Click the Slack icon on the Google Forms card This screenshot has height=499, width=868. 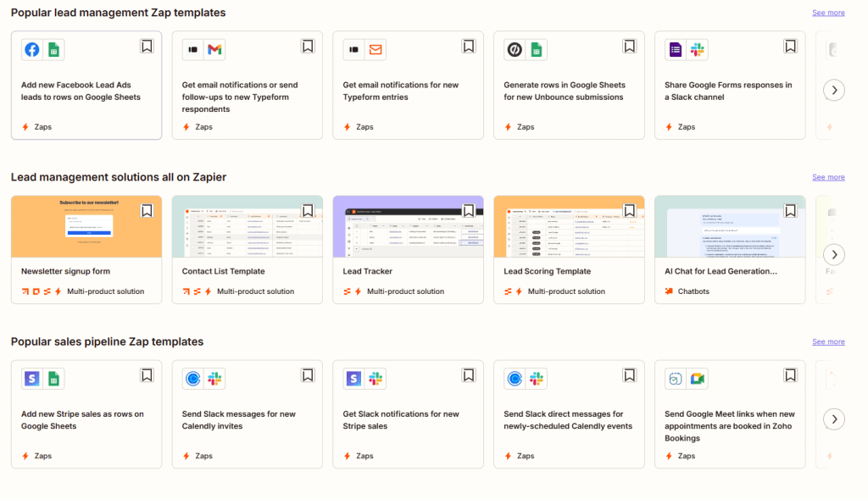coord(698,50)
